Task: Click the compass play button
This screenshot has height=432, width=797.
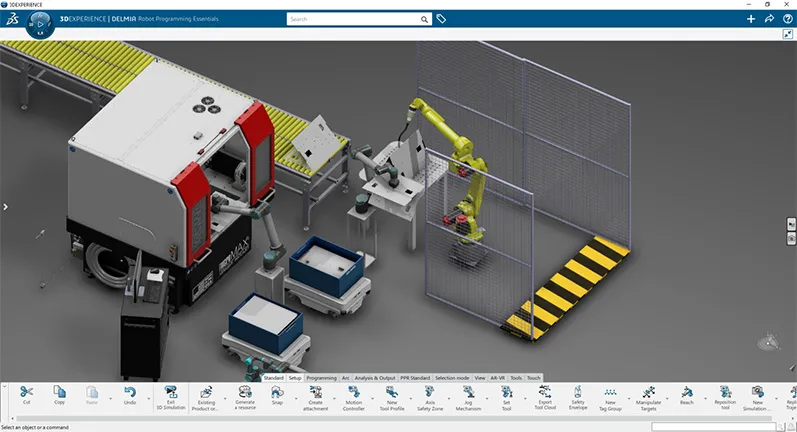Action: [x=41, y=23]
